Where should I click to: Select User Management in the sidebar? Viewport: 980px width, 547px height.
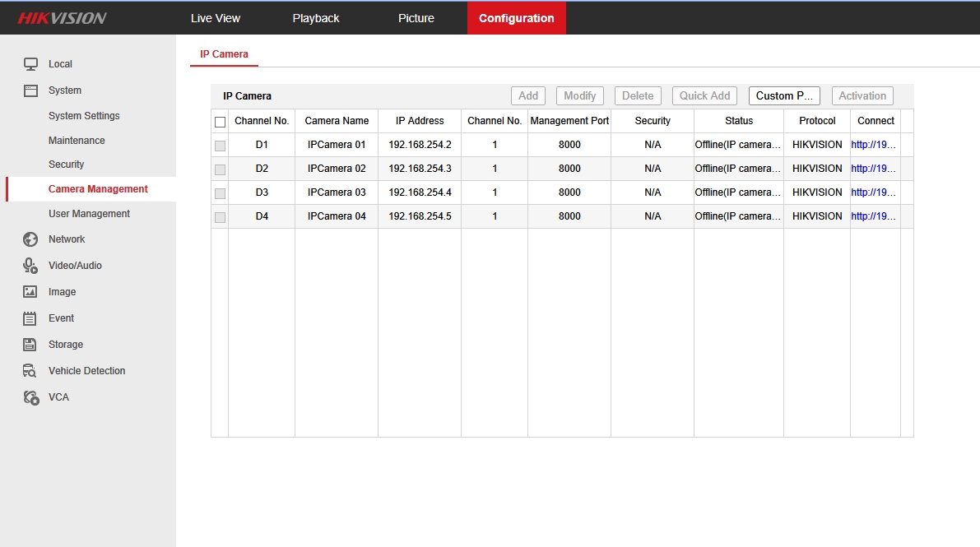point(89,214)
